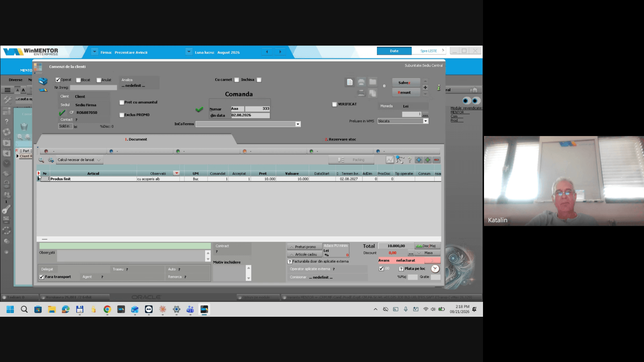Switch to the 2. Rezervare stoc tab
The height and width of the screenshot is (362, 644).
[x=340, y=139]
